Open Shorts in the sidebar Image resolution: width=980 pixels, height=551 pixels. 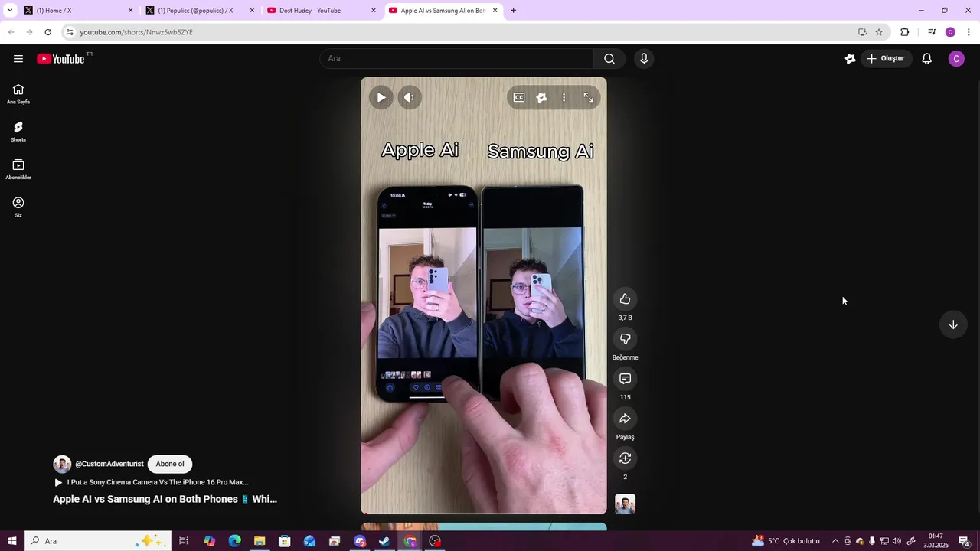click(18, 132)
